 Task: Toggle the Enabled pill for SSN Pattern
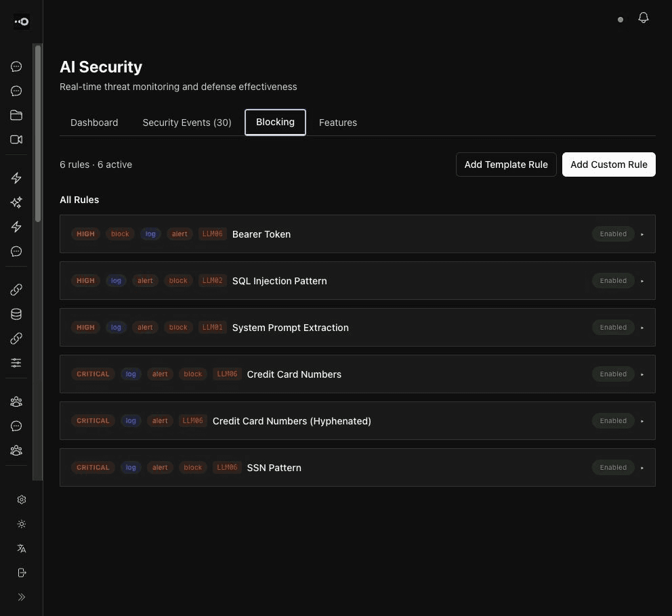pos(613,467)
